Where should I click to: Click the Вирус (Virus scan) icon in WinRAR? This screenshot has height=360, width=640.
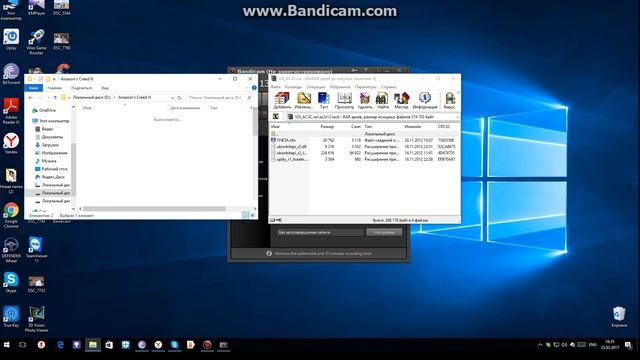click(x=449, y=100)
